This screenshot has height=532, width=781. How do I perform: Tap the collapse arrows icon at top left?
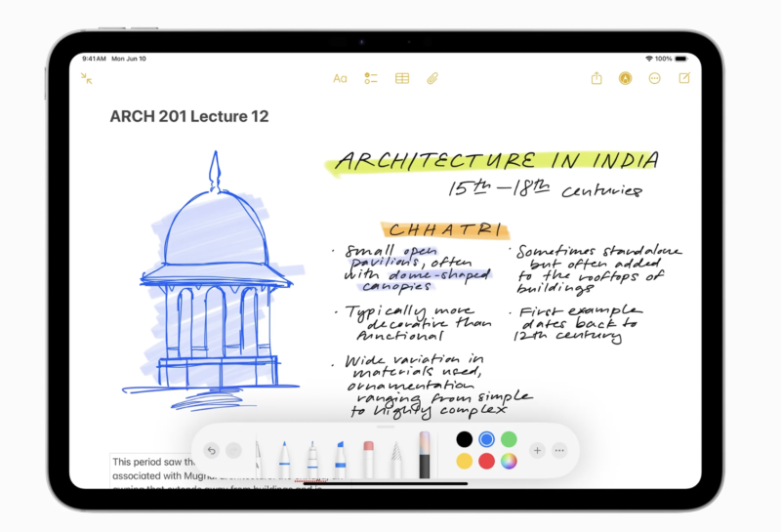click(x=87, y=78)
